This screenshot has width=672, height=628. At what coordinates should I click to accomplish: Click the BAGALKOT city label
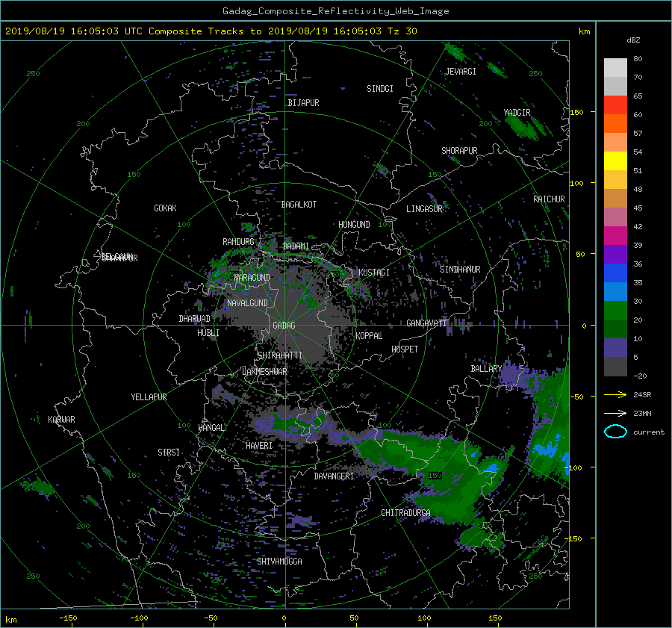pos(299,205)
